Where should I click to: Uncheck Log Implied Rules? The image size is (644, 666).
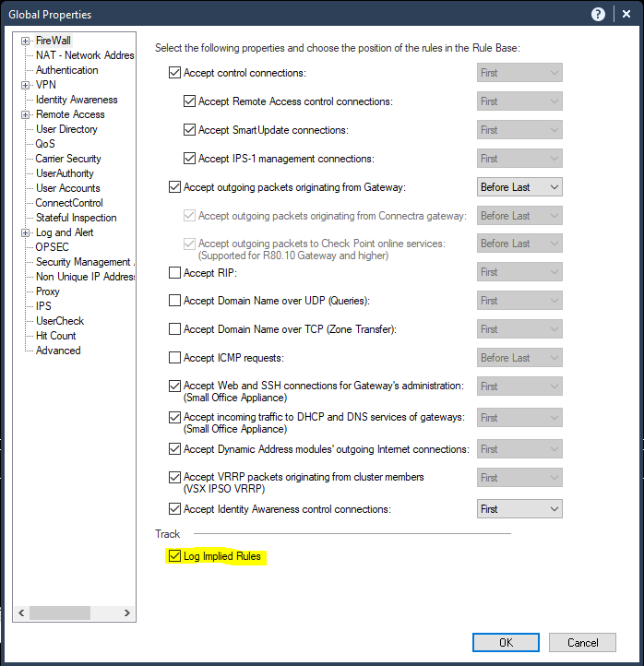[x=175, y=556]
